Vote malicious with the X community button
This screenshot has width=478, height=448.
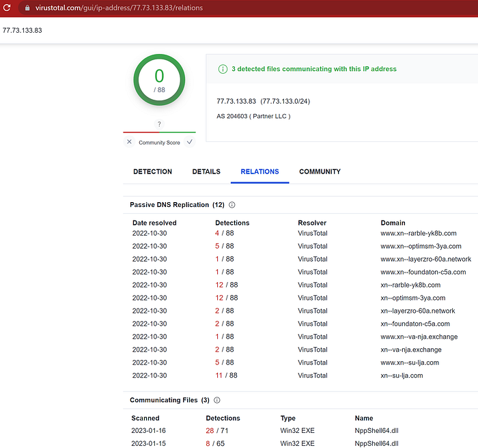coord(129,142)
